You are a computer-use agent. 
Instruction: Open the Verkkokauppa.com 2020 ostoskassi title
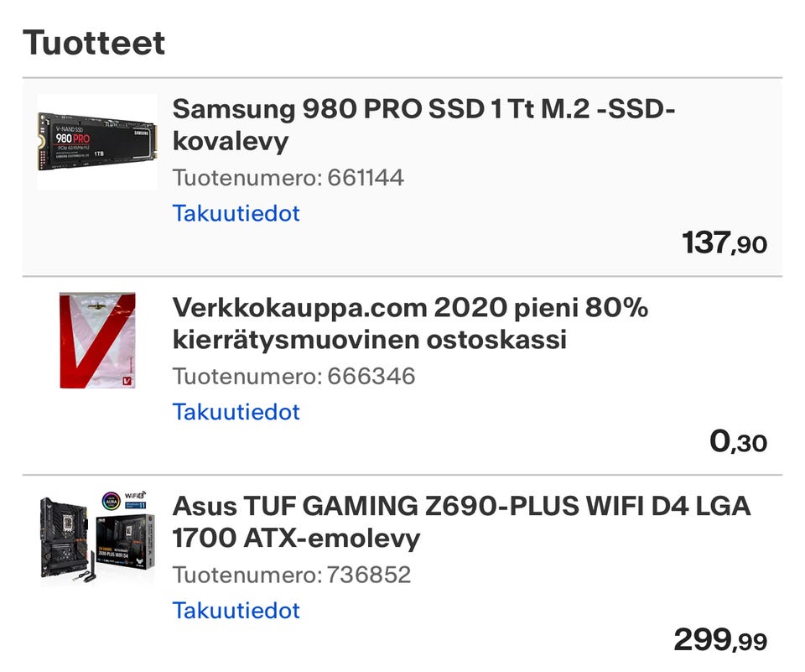coord(410,323)
